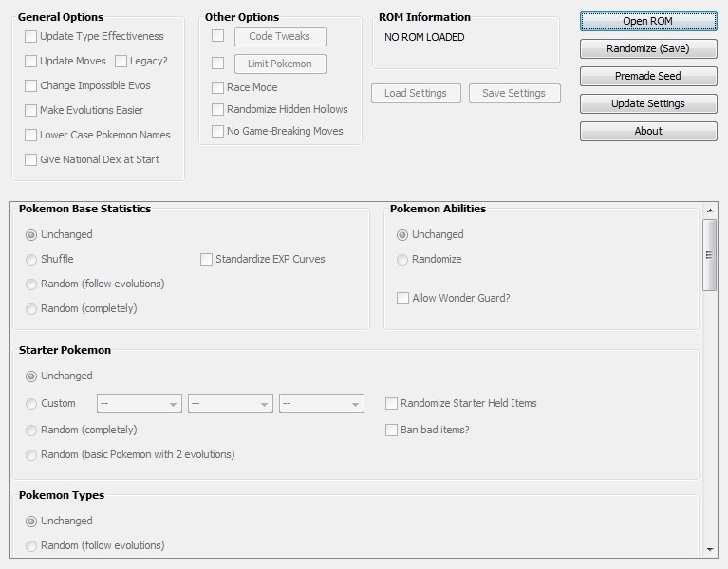
Task: Enable Update Type Effectiveness checkbox
Action: 31,37
